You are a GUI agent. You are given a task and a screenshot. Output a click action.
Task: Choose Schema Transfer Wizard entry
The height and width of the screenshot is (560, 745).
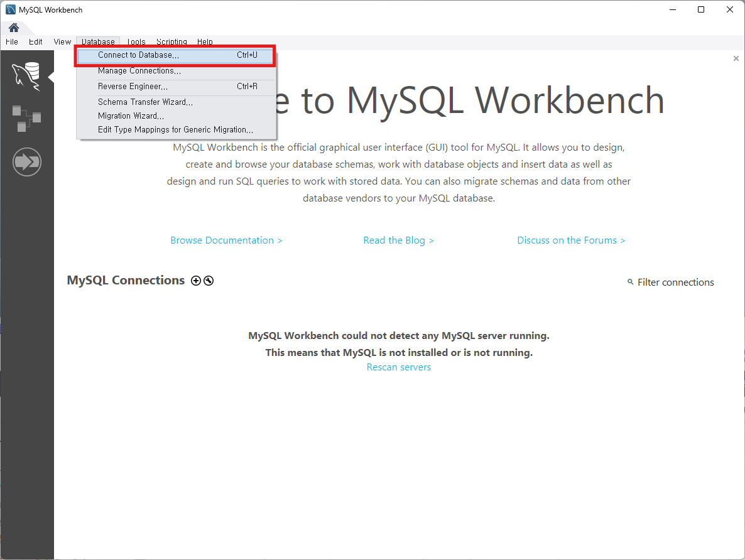coord(175,102)
